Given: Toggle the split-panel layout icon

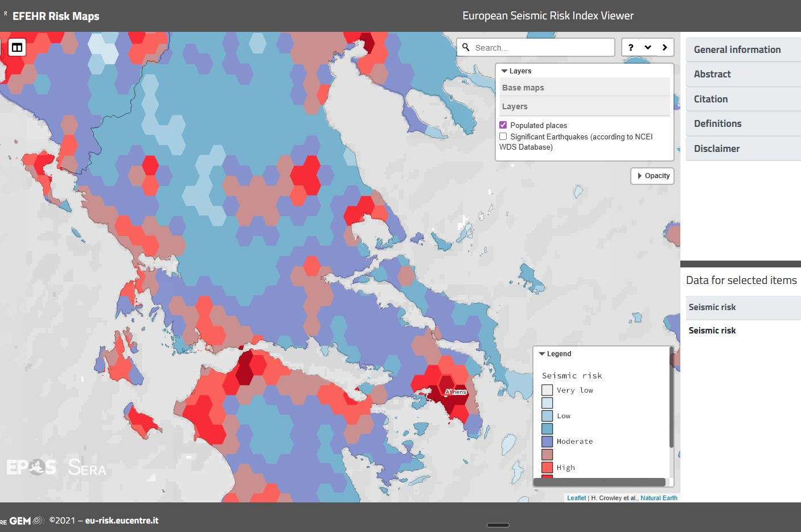Looking at the screenshot, I should [17, 47].
